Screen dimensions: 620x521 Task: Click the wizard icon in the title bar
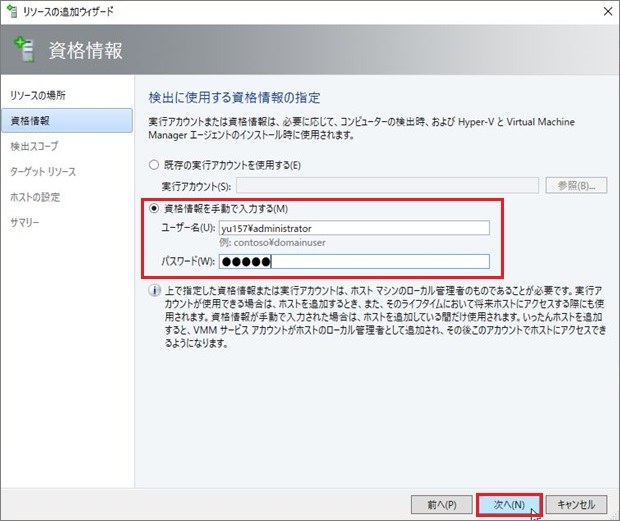click(11, 13)
